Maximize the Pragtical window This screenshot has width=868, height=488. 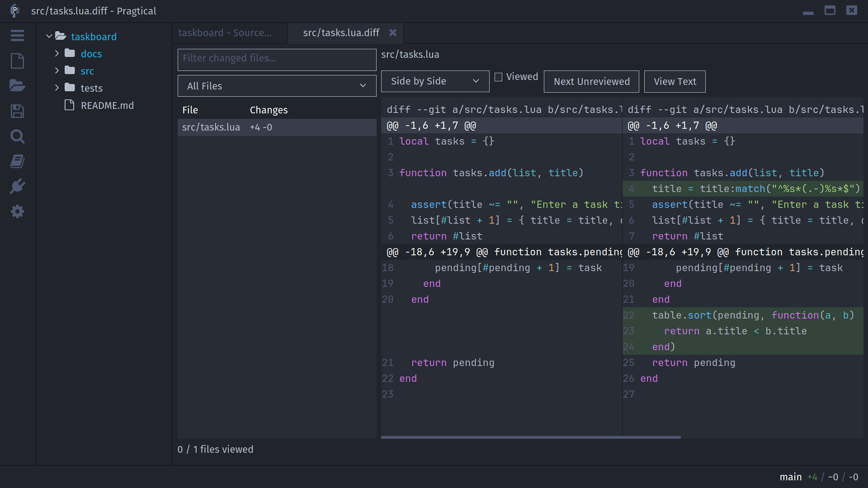point(830,10)
